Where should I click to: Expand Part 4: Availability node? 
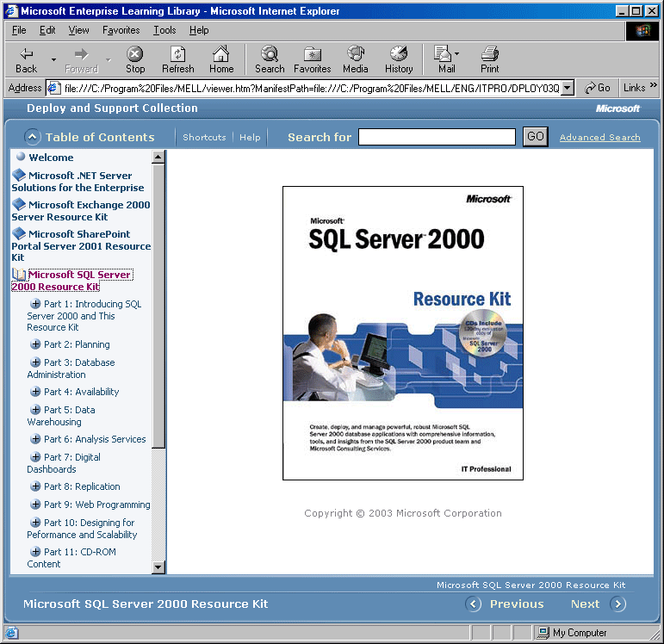(x=35, y=392)
